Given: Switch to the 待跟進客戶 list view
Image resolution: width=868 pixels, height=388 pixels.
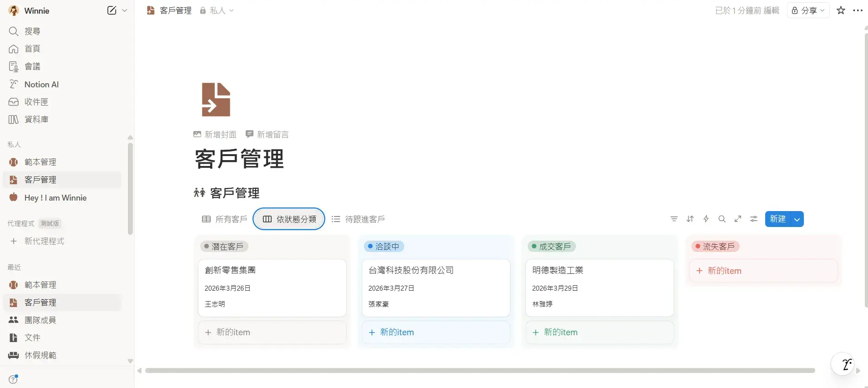Looking at the screenshot, I should coord(358,219).
